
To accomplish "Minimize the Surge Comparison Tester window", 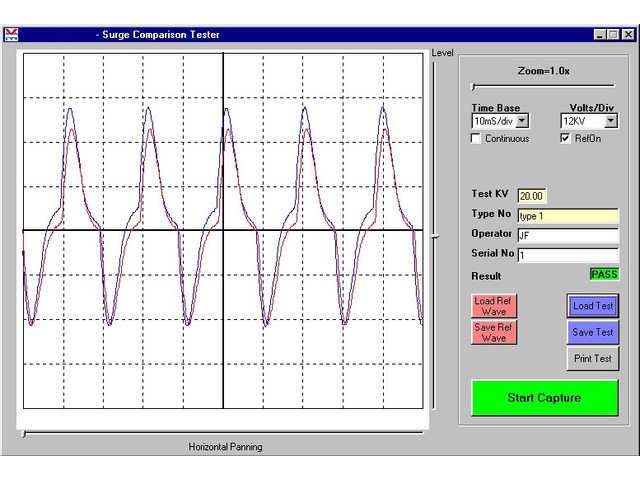I will tap(599, 35).
